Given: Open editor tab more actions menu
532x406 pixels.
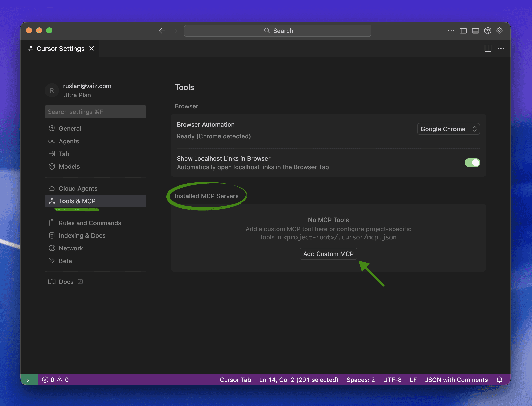Looking at the screenshot, I should 501,48.
